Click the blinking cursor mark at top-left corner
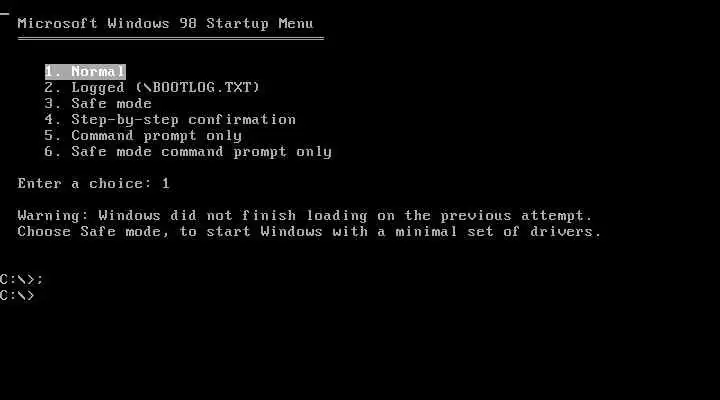The width and height of the screenshot is (720, 400). click(x=4, y=14)
